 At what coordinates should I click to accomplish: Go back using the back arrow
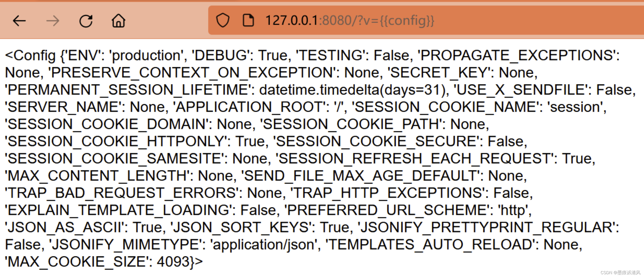[x=19, y=21]
